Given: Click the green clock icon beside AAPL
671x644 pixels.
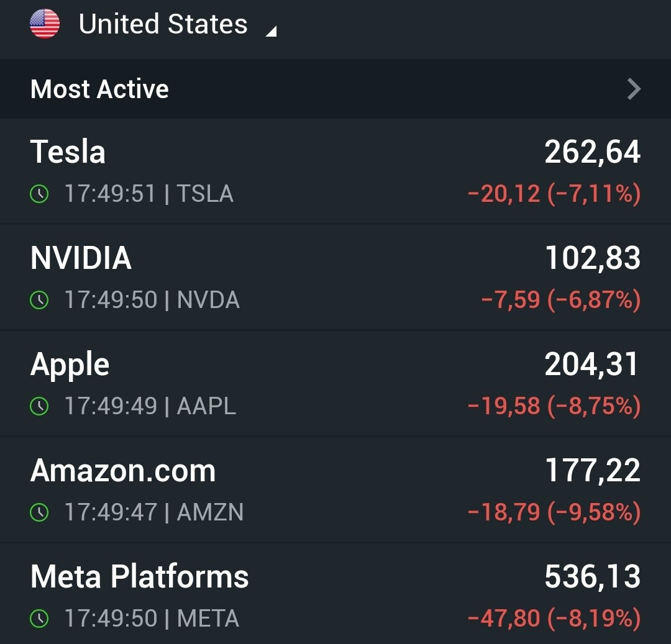Looking at the screenshot, I should point(39,406).
